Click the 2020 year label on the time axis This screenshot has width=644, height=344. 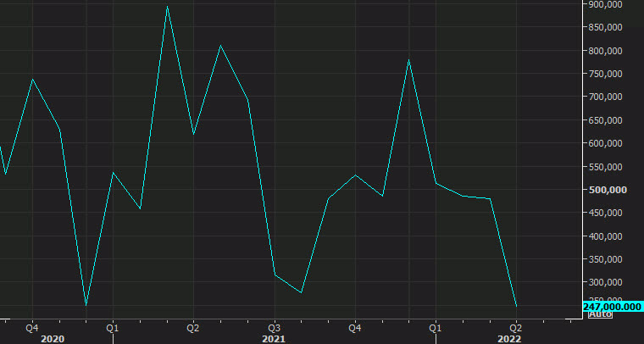[53, 339]
